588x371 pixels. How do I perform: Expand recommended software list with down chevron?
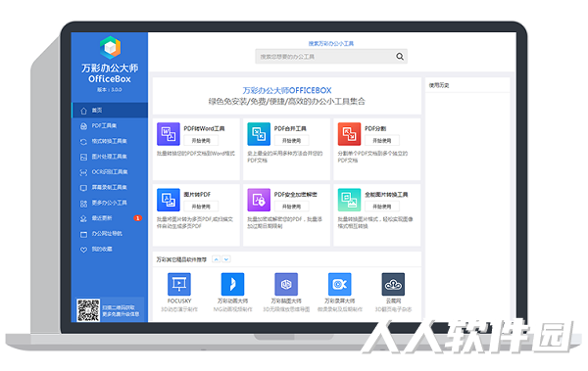(x=226, y=259)
